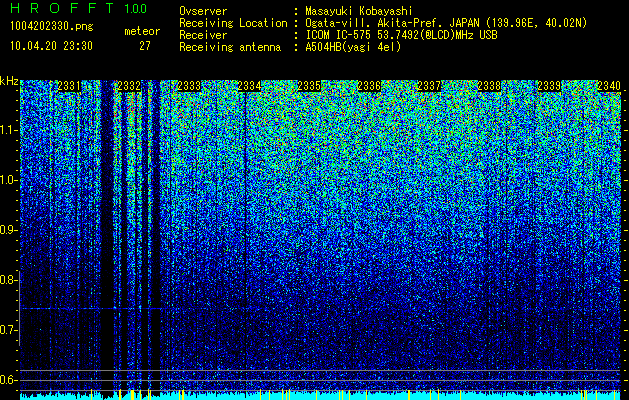Click the 2338 time marker
Image resolution: width=629 pixels, height=400 pixels.
coord(489,86)
